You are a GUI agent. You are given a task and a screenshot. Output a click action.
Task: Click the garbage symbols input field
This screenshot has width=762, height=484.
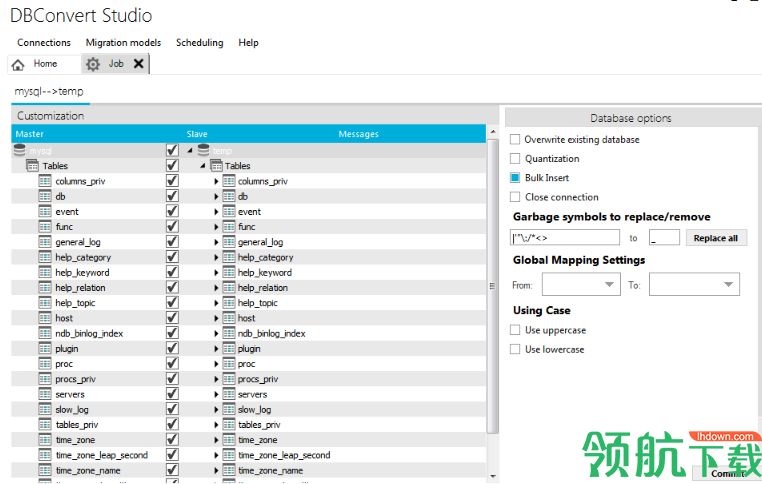click(x=565, y=238)
